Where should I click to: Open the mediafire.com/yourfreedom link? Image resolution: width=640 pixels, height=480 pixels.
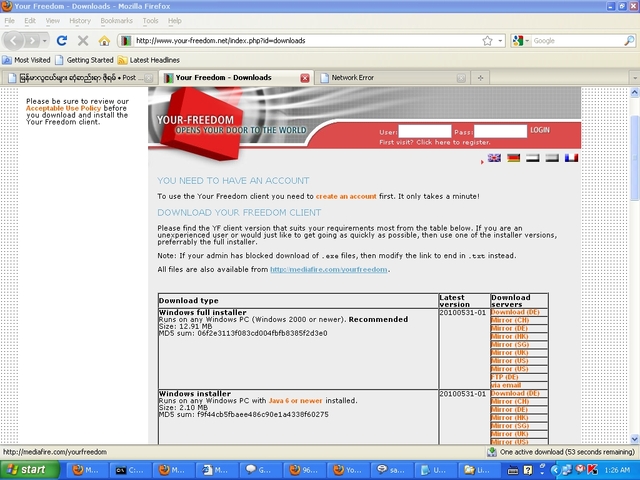click(329, 269)
